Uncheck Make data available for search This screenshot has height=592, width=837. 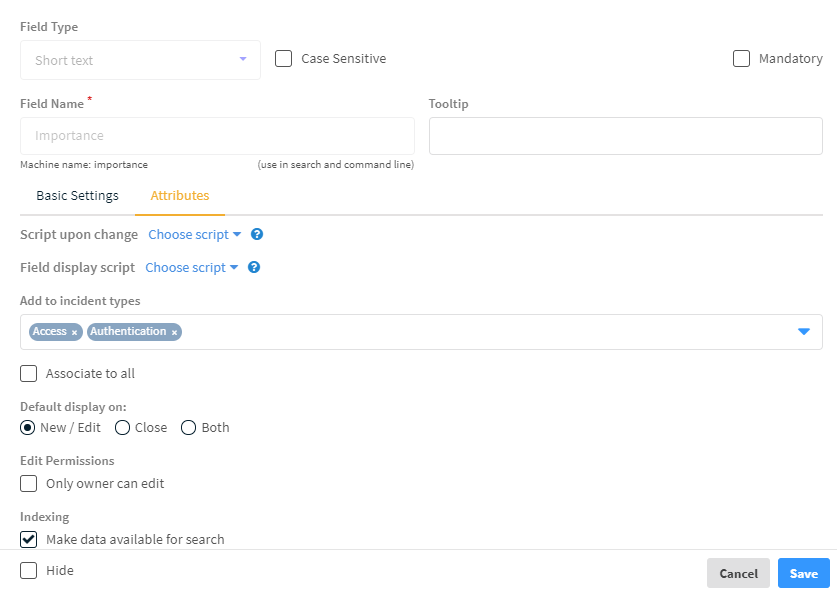click(29, 540)
